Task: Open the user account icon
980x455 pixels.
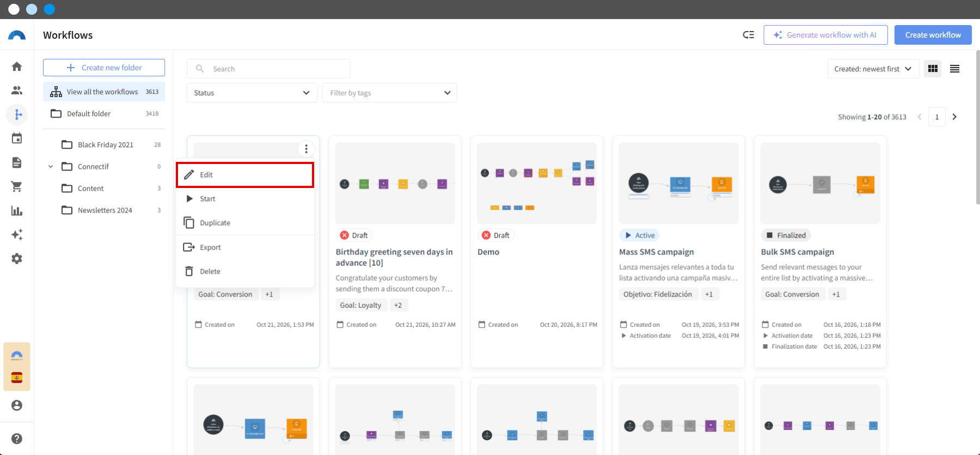Action: coord(17,405)
